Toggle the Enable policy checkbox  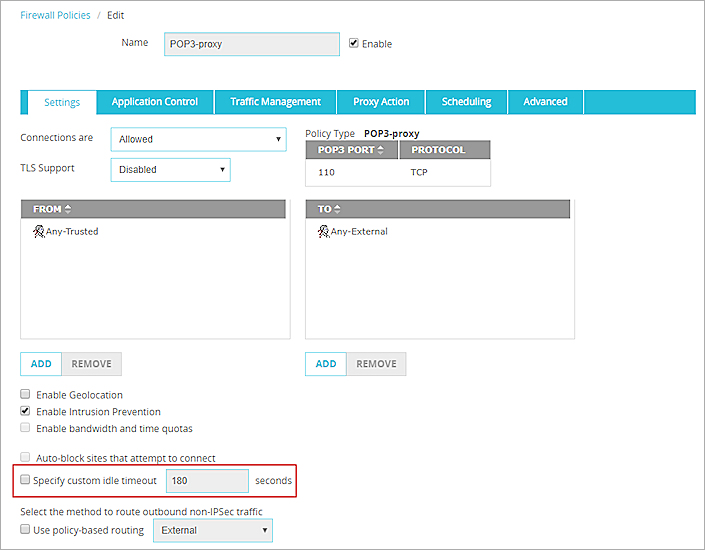pyautogui.click(x=354, y=43)
